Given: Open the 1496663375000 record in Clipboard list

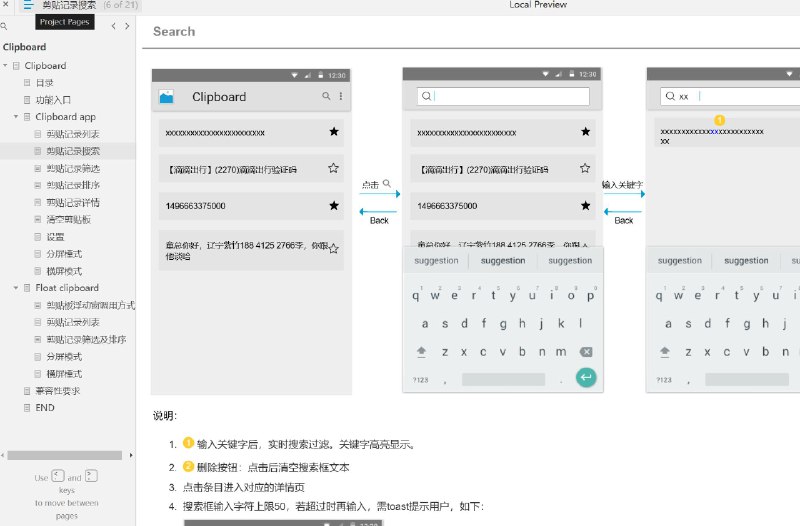Looking at the screenshot, I should (x=251, y=206).
